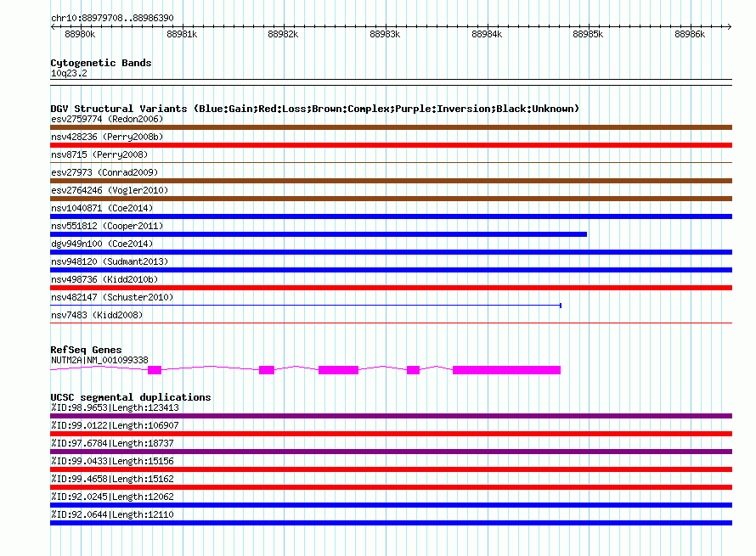The height and width of the screenshot is (556, 756).
Task: Click the %ID:97.6784|Length:18737 label
Action: point(112,443)
